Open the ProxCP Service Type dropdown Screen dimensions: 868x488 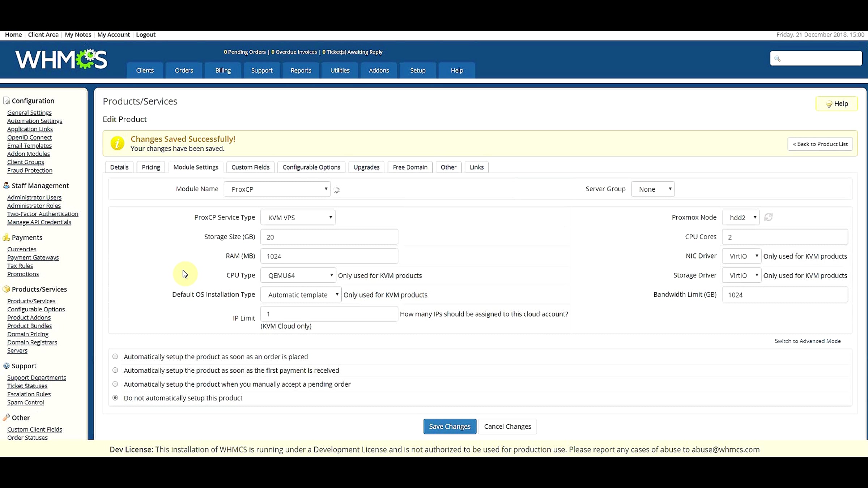[x=298, y=218]
